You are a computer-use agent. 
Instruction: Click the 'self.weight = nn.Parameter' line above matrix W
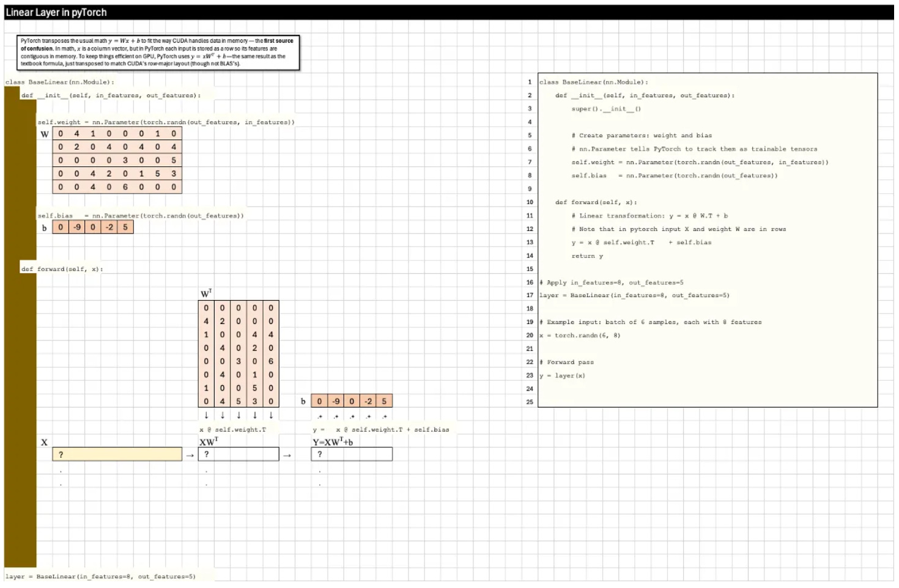pos(166,122)
